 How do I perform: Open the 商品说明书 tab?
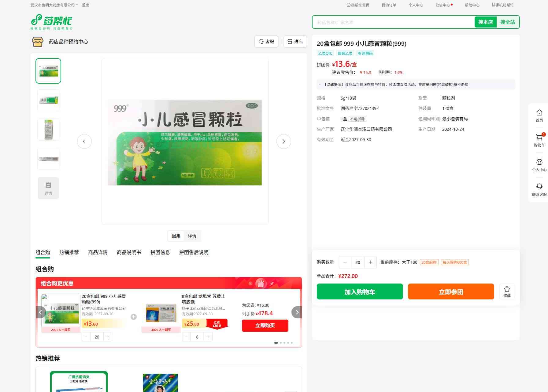click(x=129, y=252)
